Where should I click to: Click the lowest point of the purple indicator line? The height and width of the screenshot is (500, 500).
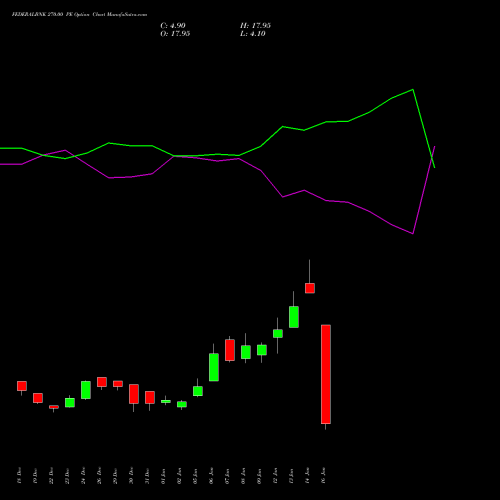413,234
